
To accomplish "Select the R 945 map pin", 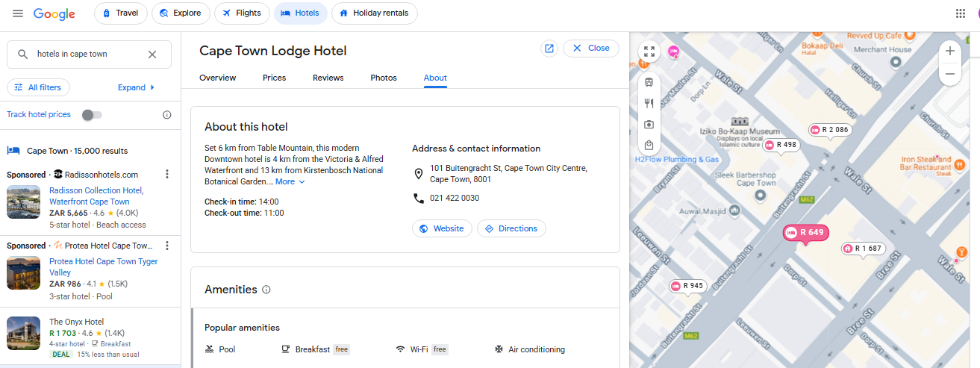I will pyautogui.click(x=688, y=286).
